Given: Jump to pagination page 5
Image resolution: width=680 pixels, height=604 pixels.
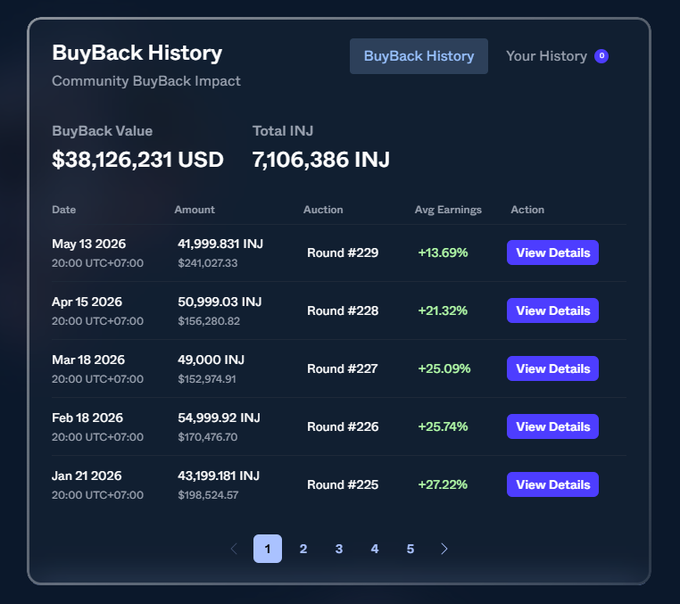Looking at the screenshot, I should 410,548.
